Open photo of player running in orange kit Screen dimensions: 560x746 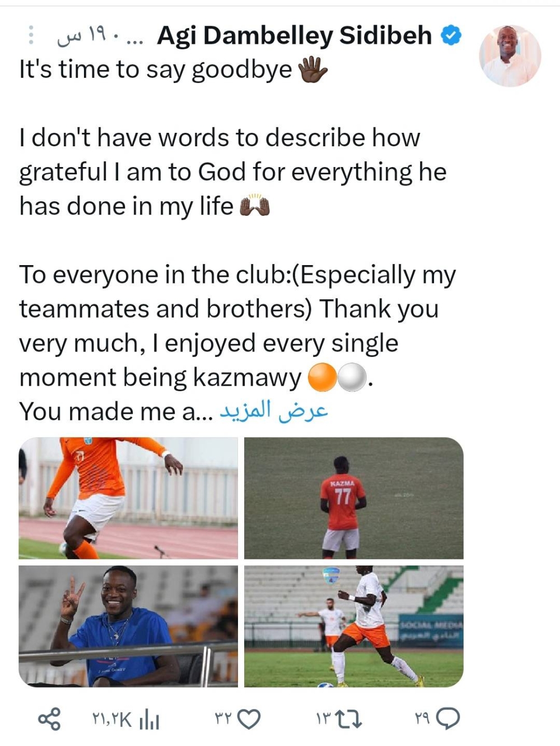[x=128, y=498]
